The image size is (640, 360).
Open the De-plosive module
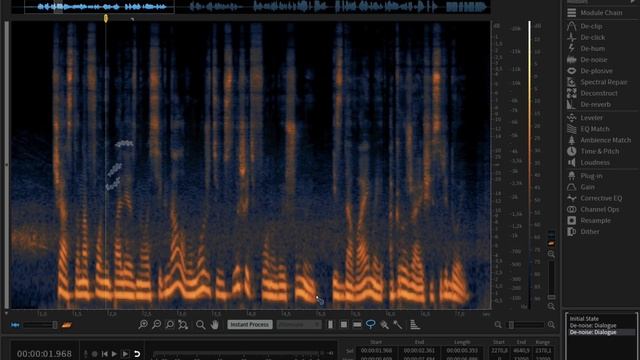click(590, 71)
